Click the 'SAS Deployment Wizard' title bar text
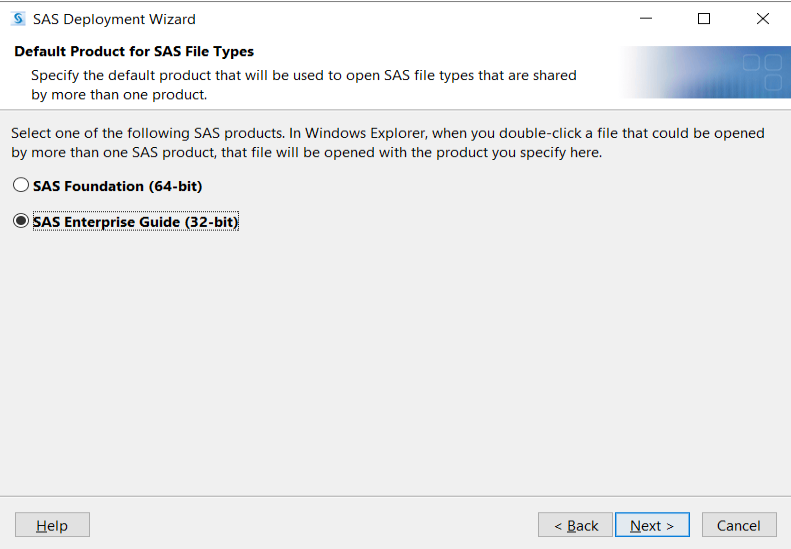Screen dimensions: 791x549 pyautogui.click(x=115, y=19)
